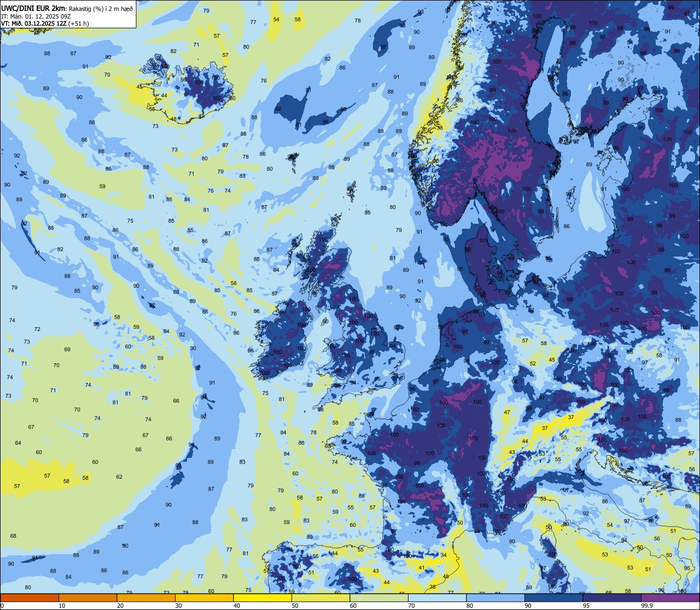Image resolution: width=700 pixels, height=610 pixels.
Task: Click the 10–20 orange legend swatch
Action: pos(87,598)
